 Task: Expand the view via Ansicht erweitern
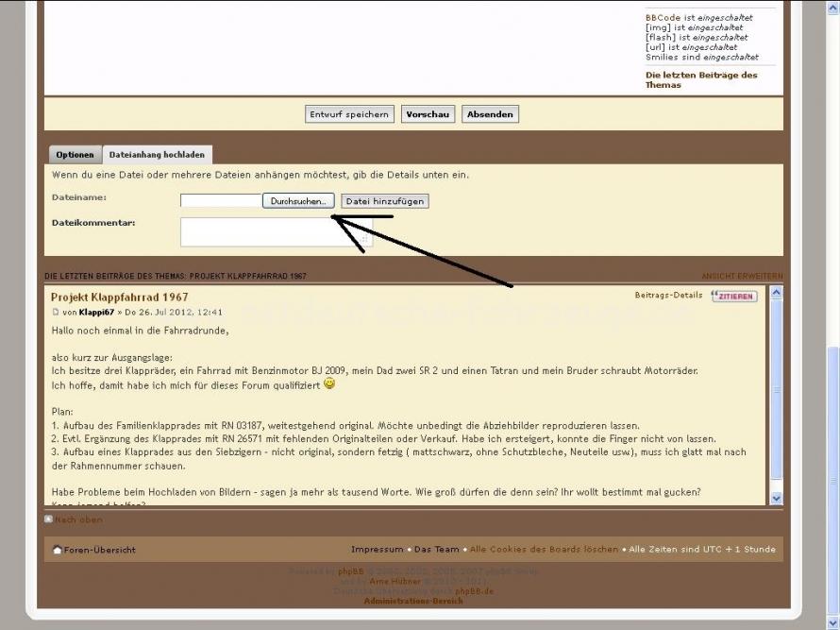pos(742,276)
